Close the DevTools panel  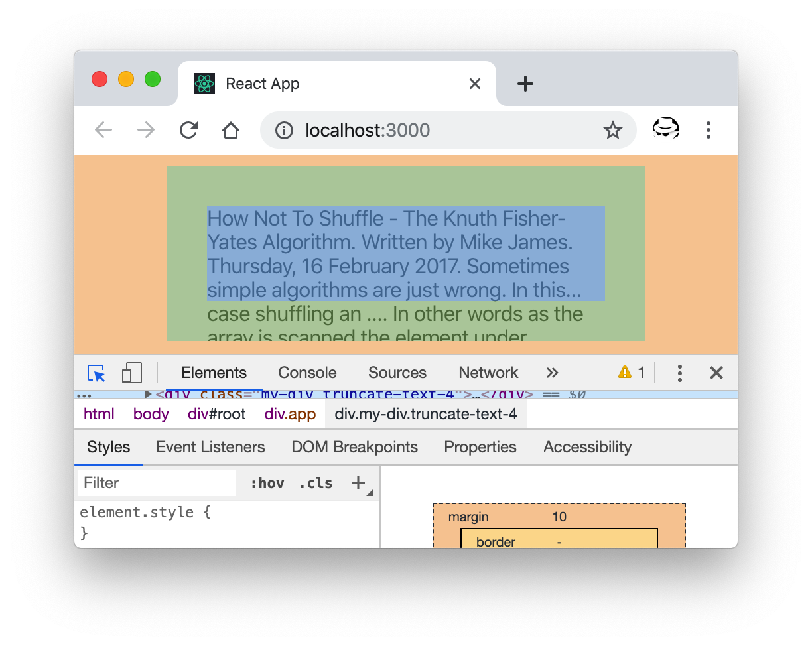[x=716, y=373]
